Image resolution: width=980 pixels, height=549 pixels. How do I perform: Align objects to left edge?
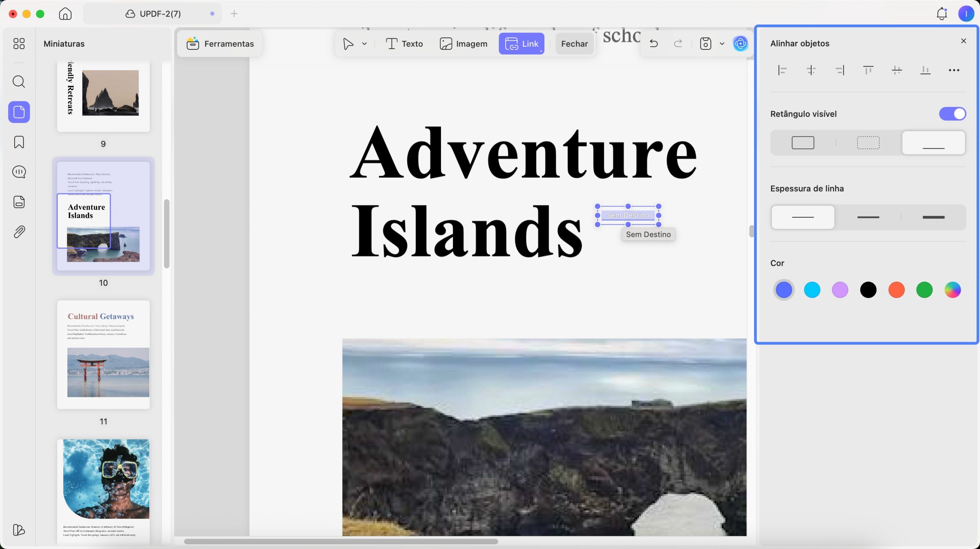point(782,70)
